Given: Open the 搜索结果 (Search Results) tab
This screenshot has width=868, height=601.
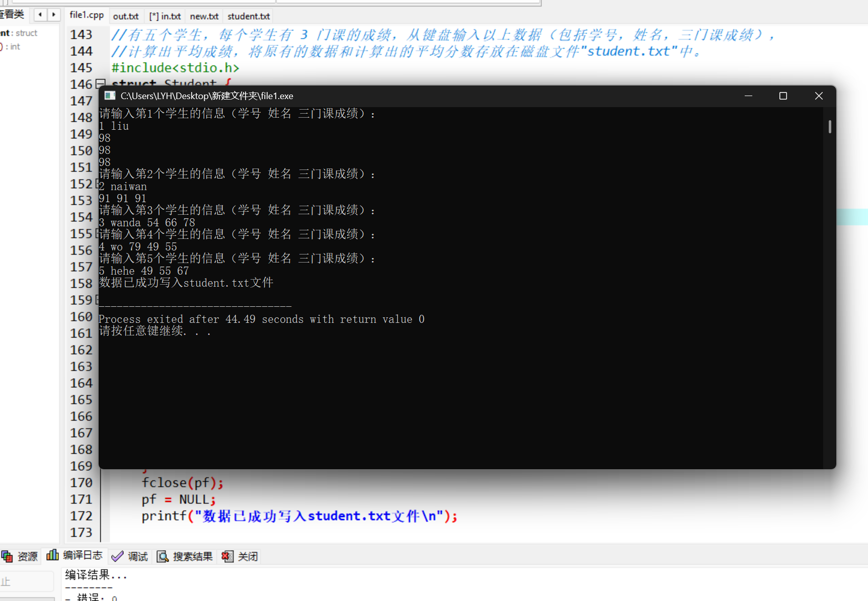Looking at the screenshot, I should tap(185, 556).
